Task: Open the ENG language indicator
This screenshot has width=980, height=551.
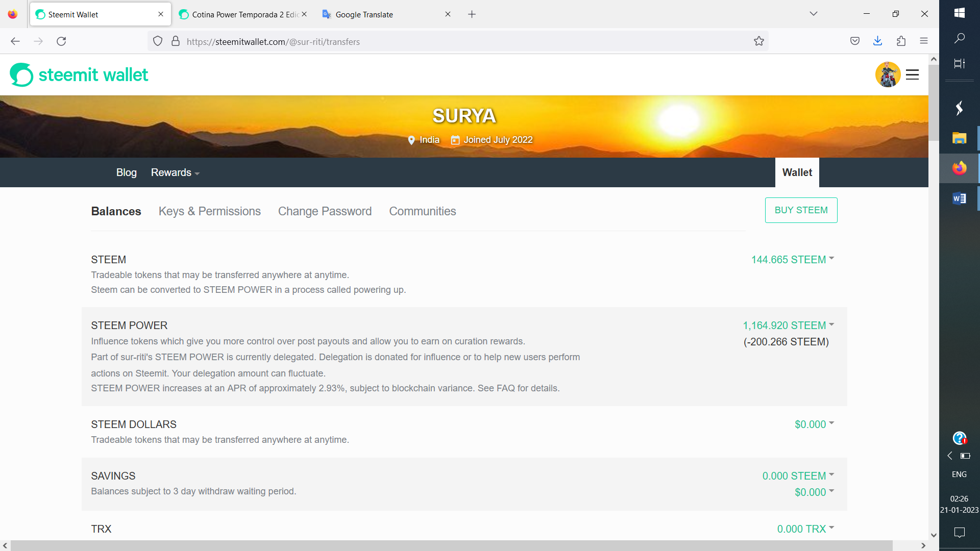Action: (960, 474)
